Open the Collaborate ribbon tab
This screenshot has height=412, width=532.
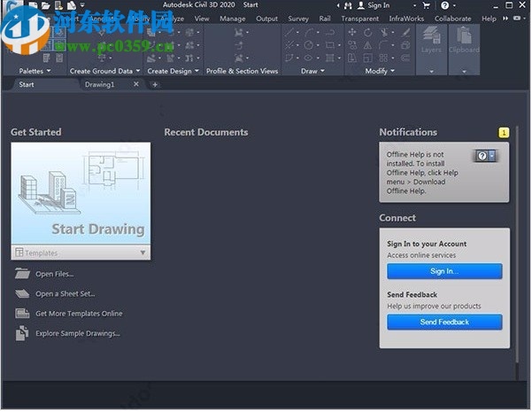(x=452, y=19)
